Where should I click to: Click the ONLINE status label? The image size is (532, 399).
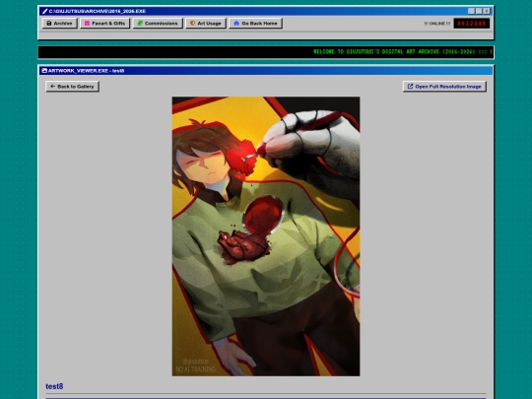437,24
